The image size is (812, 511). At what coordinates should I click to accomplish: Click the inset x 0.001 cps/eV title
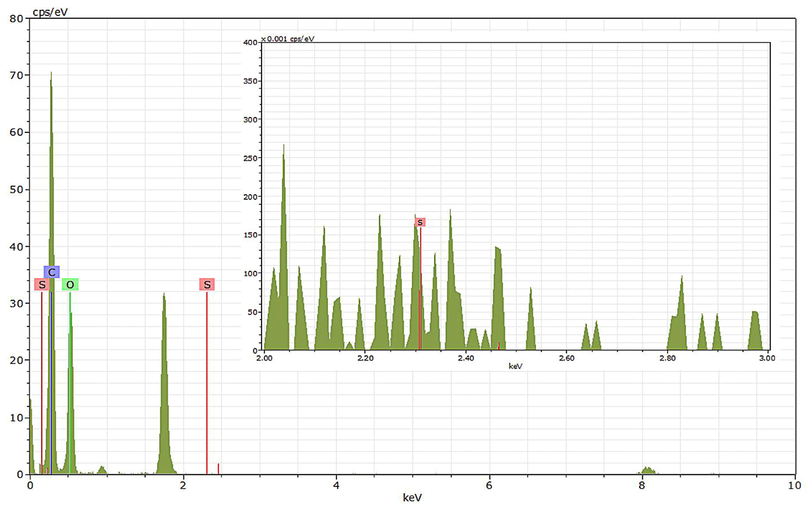288,39
